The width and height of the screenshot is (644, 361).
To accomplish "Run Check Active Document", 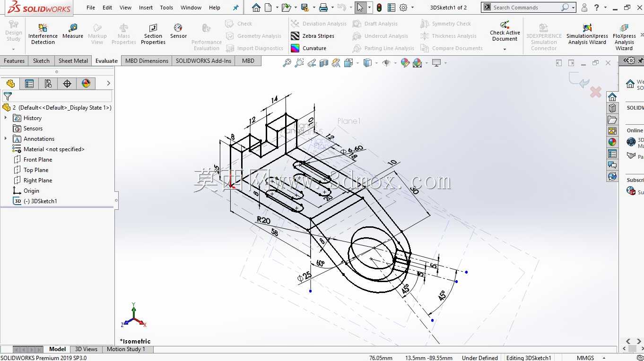I will pyautogui.click(x=505, y=31).
